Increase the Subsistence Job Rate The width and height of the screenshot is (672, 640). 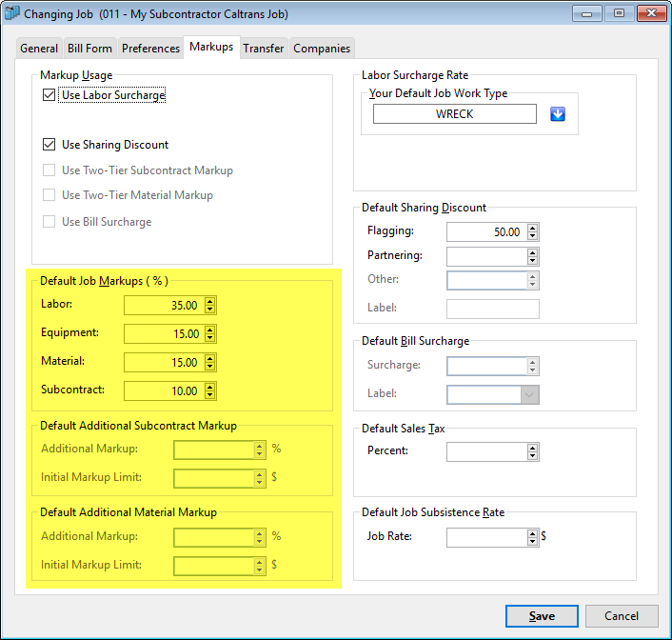coord(532,534)
